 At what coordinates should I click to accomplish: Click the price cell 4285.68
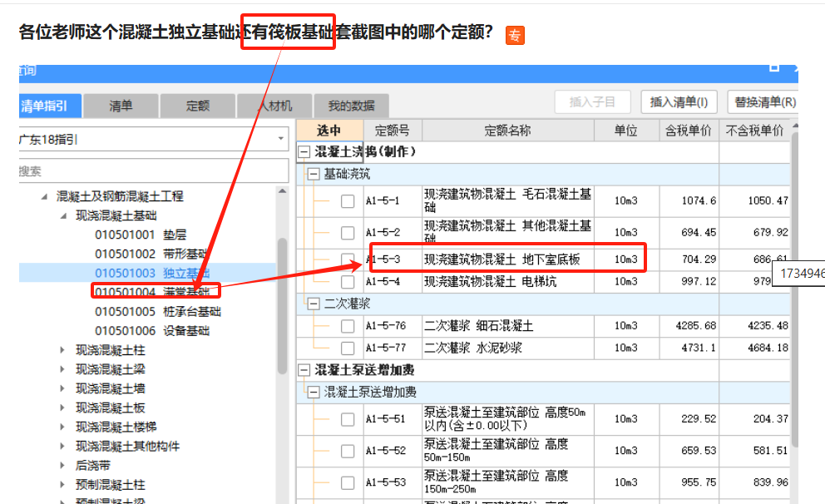695,326
